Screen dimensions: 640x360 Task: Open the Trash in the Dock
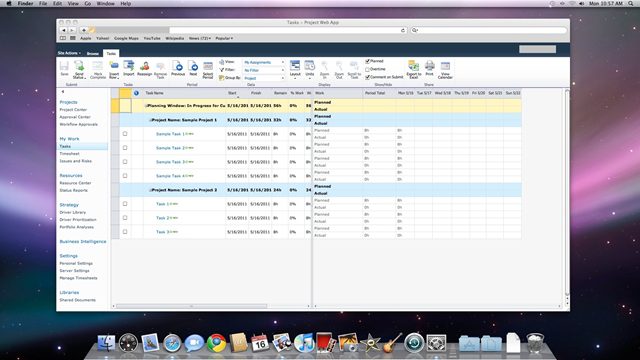point(535,343)
